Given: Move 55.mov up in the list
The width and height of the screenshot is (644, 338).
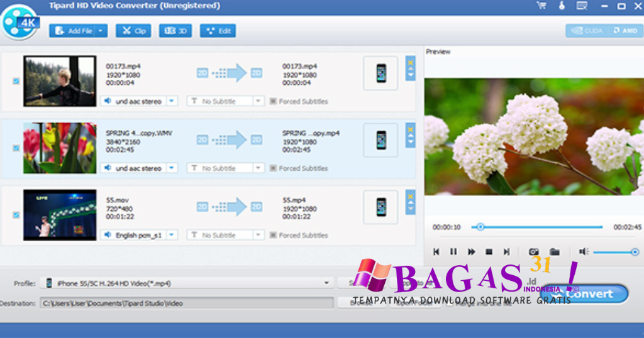Looking at the screenshot, I should point(410,203).
